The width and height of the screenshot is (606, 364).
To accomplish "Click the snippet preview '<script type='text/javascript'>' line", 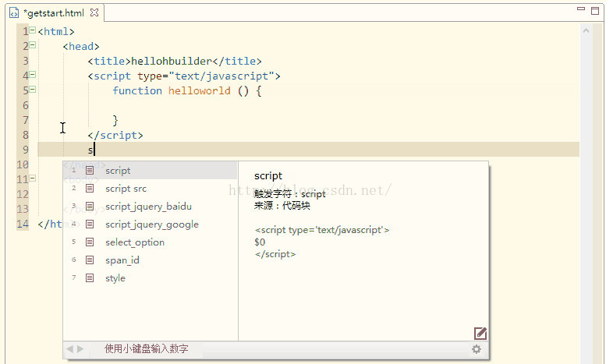I will [322, 230].
